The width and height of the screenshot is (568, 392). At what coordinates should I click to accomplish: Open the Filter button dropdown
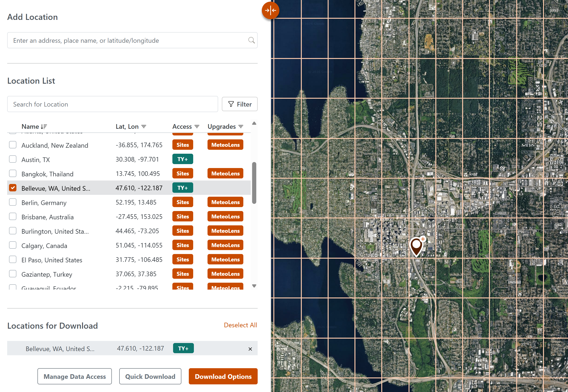[240, 104]
